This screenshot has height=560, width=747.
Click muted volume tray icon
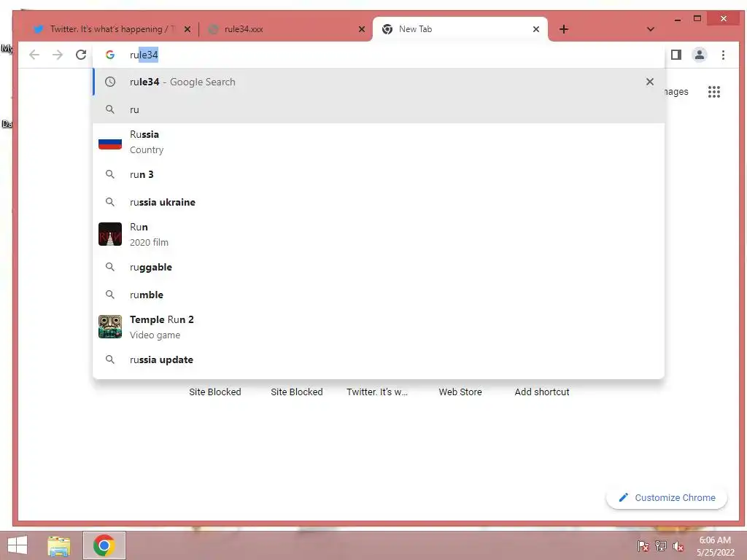[x=678, y=546]
